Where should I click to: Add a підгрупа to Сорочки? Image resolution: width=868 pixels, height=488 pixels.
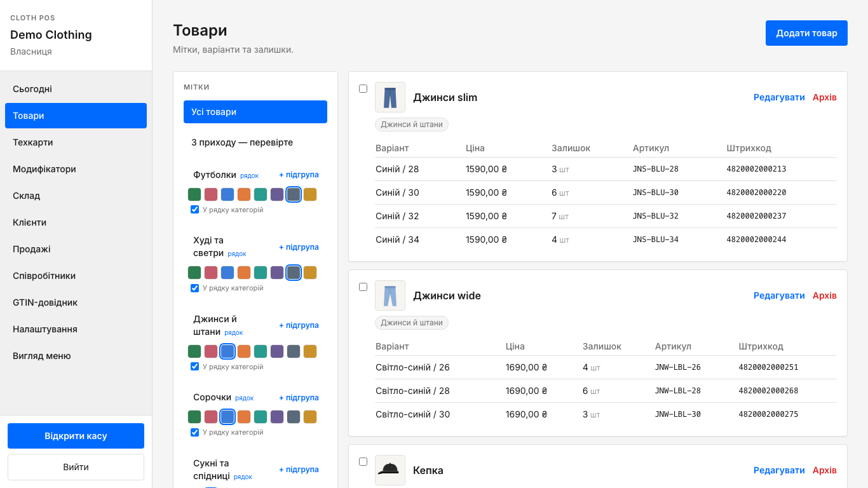[299, 398]
